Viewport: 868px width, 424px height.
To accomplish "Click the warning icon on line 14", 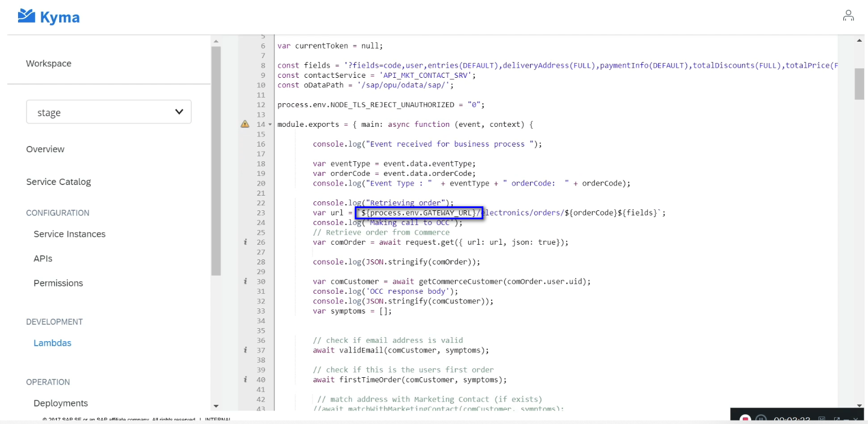I will point(245,124).
